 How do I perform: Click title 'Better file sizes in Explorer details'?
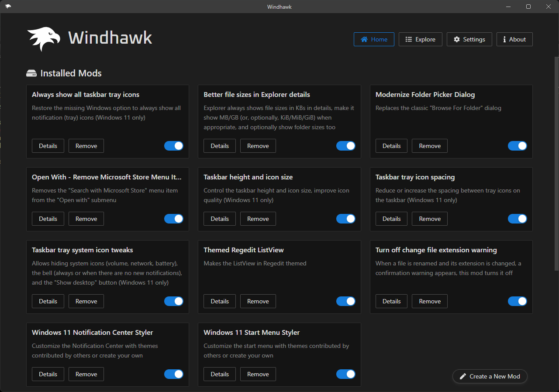(x=257, y=95)
